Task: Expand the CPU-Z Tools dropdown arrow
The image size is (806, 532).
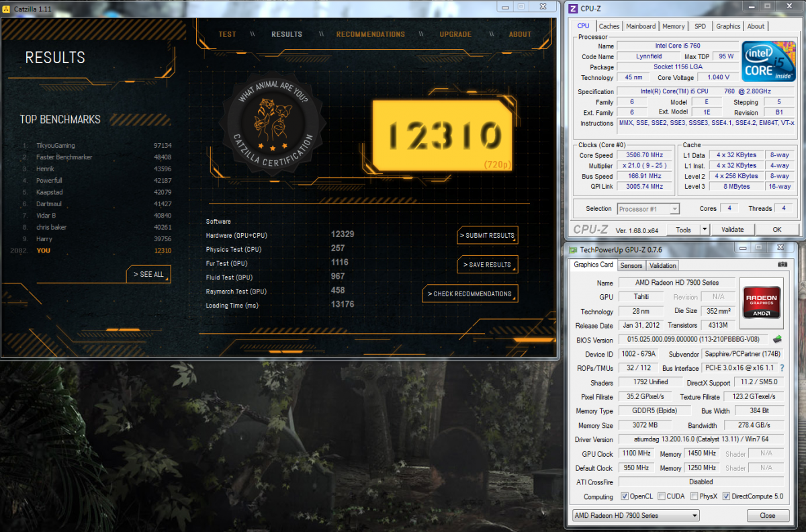Action: click(x=704, y=230)
